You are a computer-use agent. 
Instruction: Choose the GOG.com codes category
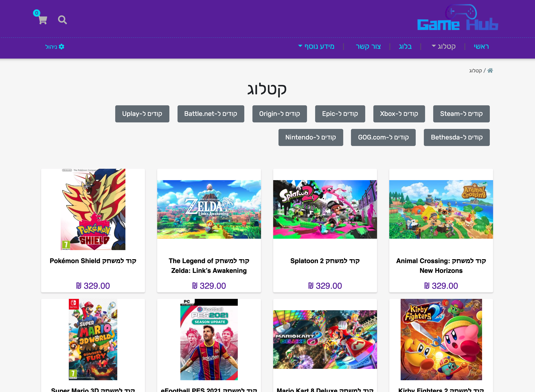click(x=383, y=137)
